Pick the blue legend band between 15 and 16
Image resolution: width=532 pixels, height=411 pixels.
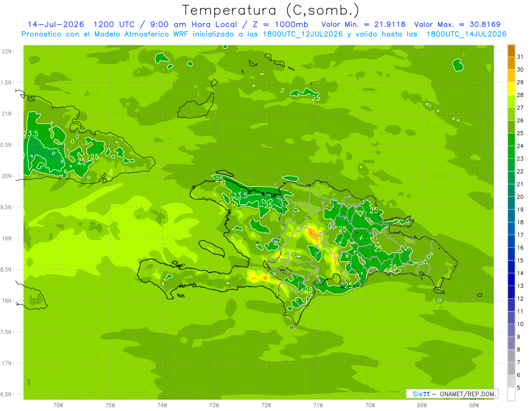(x=511, y=254)
